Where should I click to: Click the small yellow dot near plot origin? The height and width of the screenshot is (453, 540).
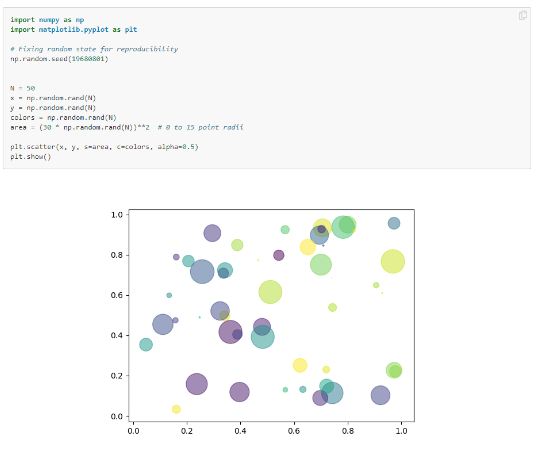click(x=176, y=409)
